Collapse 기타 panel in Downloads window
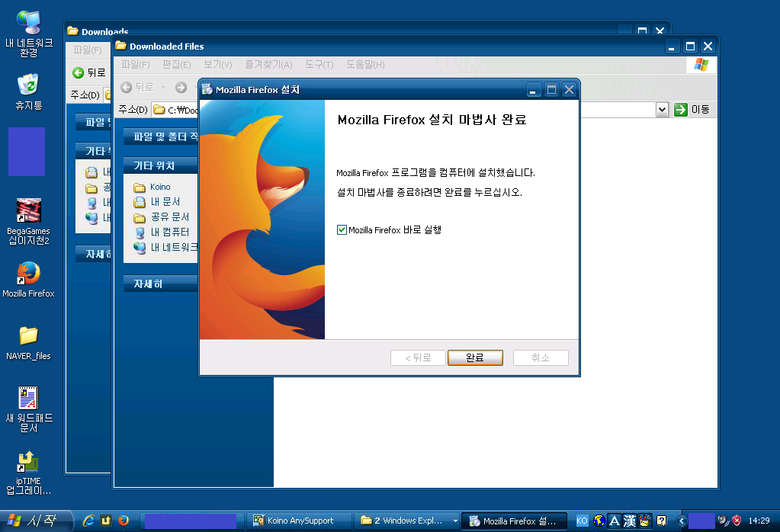The image size is (780, 532). click(93, 151)
